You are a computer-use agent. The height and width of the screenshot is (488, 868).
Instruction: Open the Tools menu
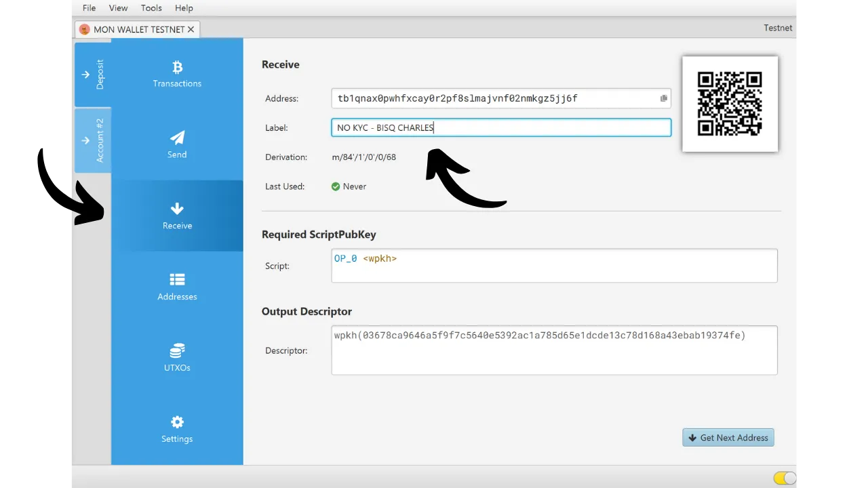[x=151, y=8]
